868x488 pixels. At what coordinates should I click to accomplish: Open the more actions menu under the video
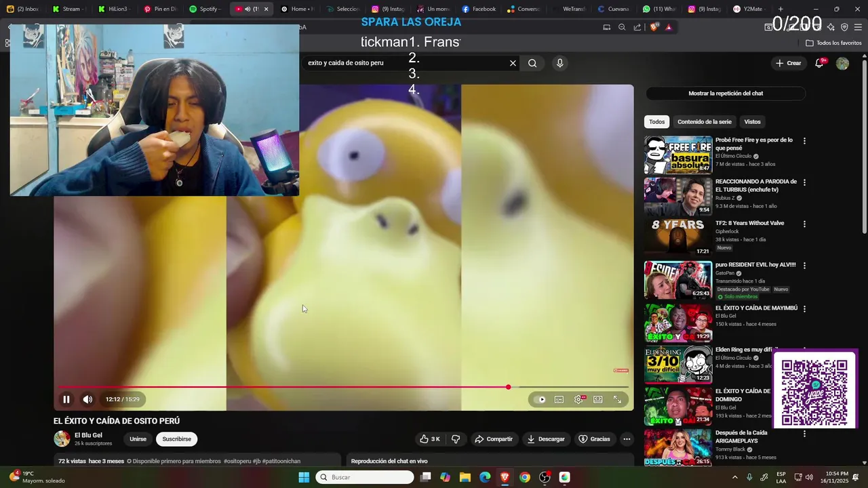pyautogui.click(x=627, y=439)
